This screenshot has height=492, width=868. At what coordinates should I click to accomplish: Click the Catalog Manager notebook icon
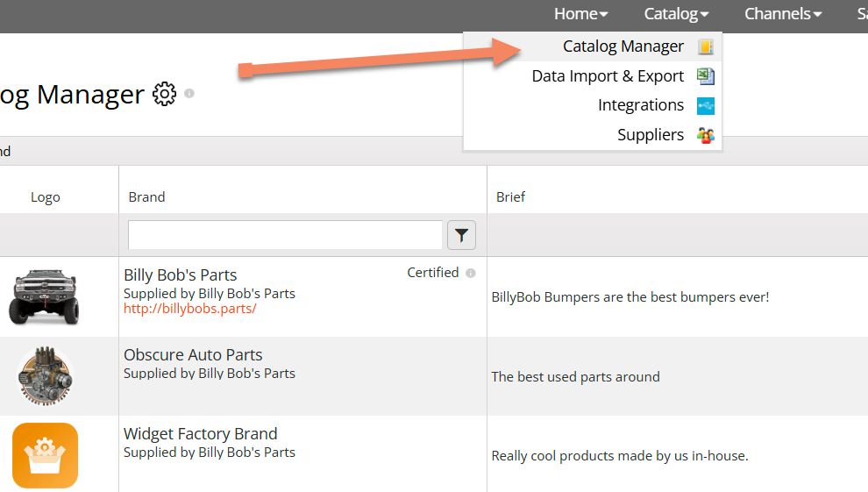coord(706,46)
